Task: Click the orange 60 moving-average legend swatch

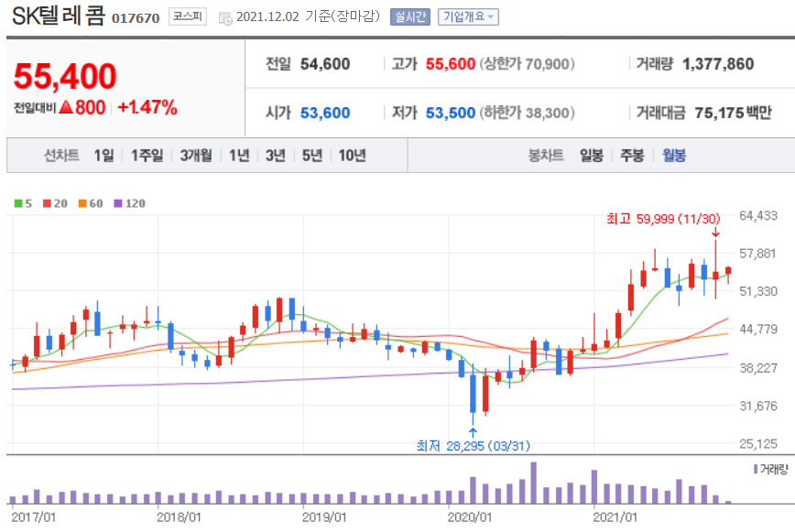Action: pyautogui.click(x=82, y=203)
